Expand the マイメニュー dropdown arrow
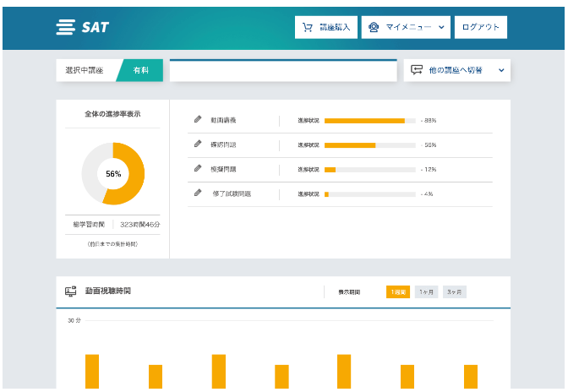This screenshot has width=568, height=392. click(x=442, y=27)
